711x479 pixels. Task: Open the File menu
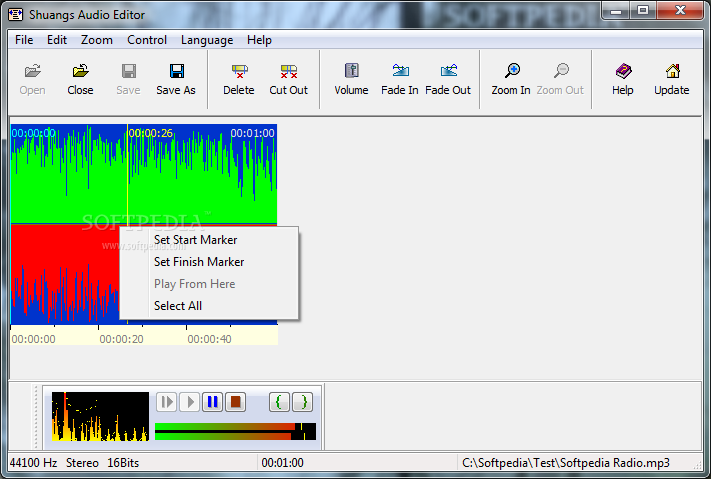pyautogui.click(x=24, y=40)
